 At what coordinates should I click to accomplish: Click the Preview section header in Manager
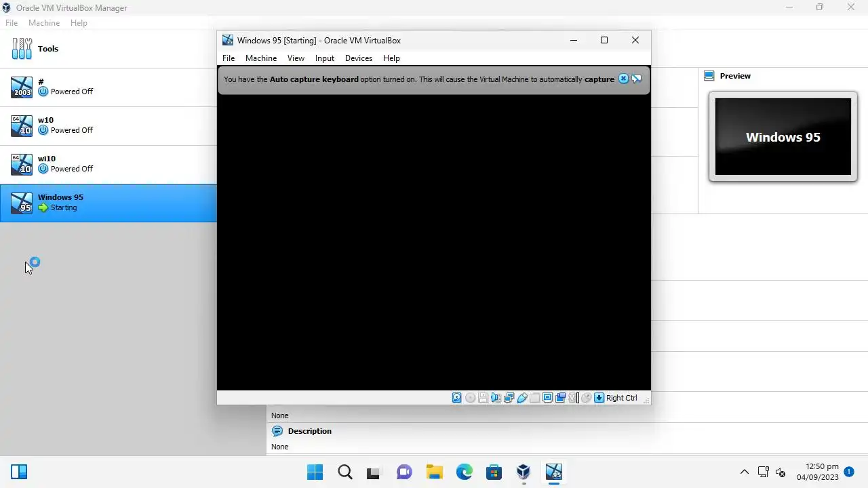pos(735,76)
